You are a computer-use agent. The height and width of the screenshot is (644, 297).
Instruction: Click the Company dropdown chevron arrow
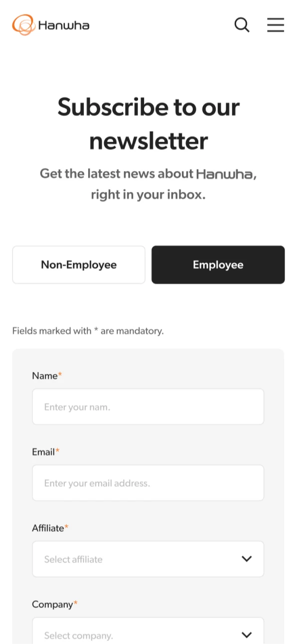tap(247, 635)
